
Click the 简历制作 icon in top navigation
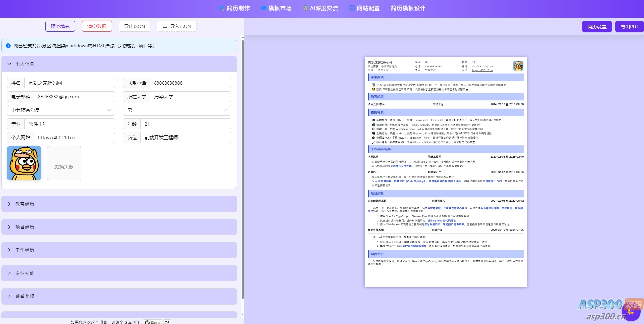click(222, 8)
